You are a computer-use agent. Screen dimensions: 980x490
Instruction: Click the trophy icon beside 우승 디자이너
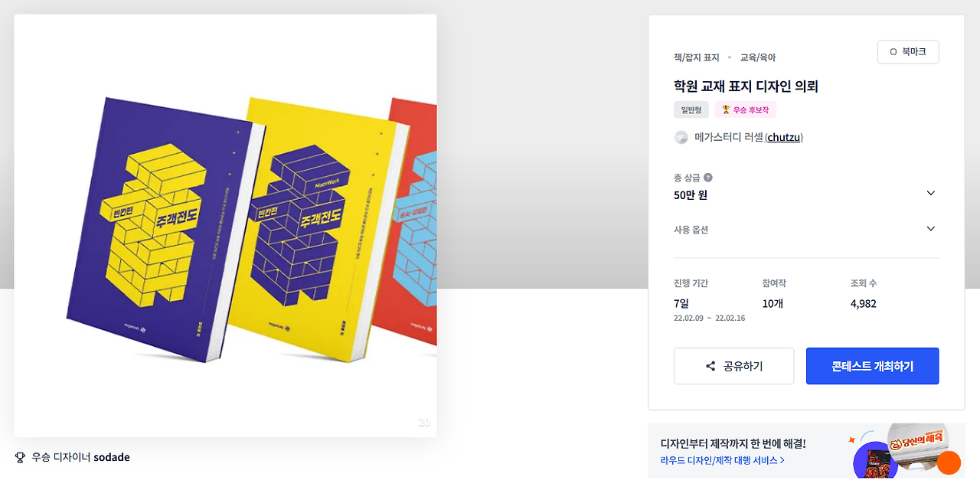[x=21, y=457]
